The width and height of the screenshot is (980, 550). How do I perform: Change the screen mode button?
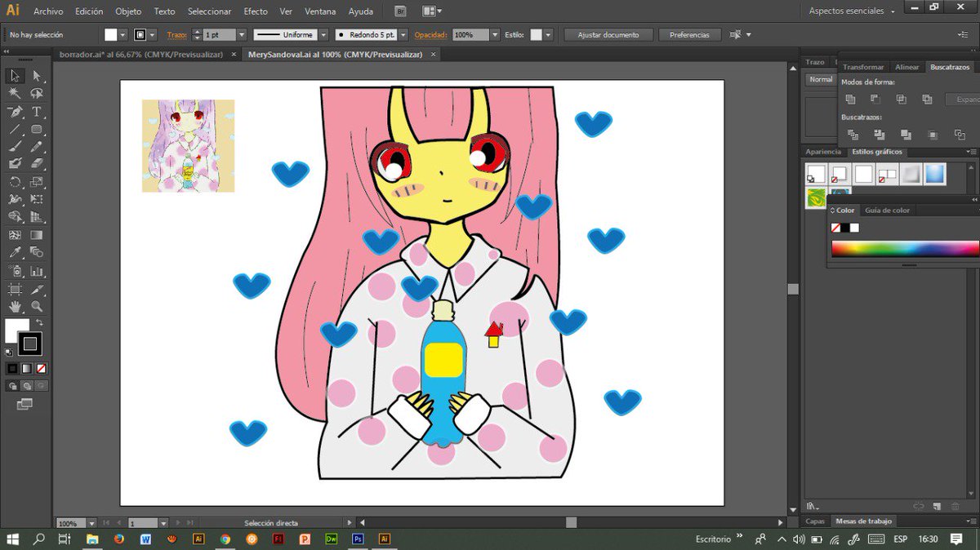point(24,403)
